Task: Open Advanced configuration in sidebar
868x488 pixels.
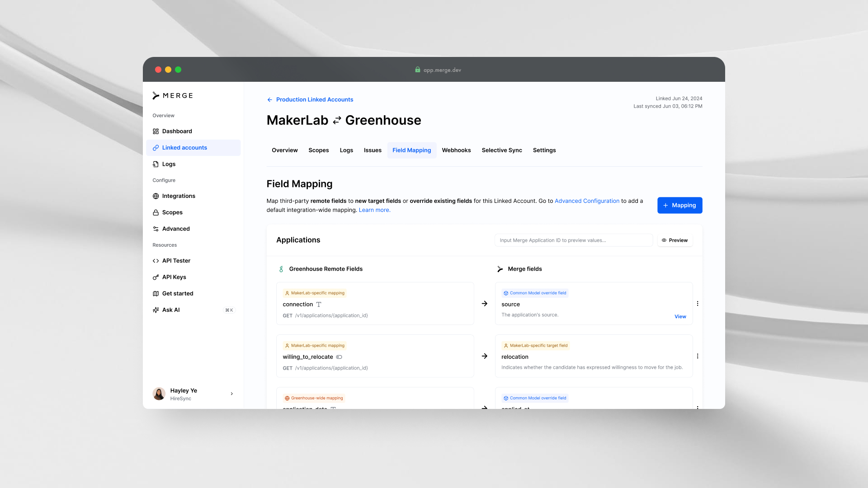Action: point(193,229)
